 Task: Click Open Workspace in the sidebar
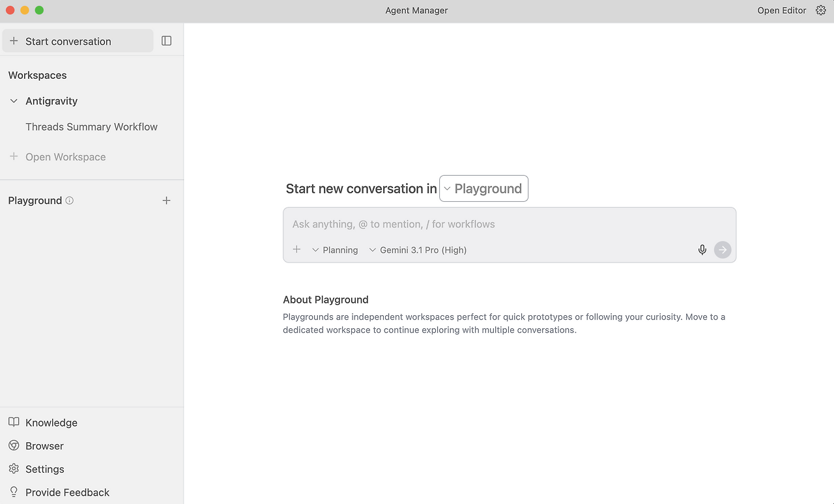[x=65, y=157]
